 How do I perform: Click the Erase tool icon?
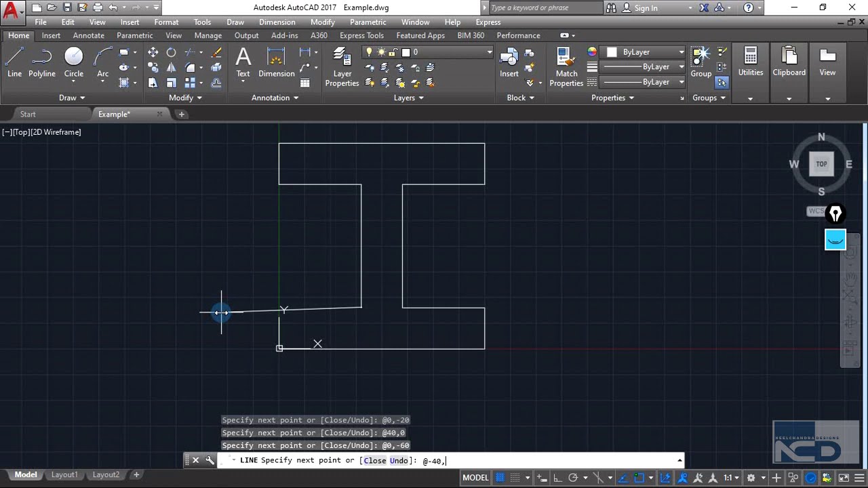[216, 52]
